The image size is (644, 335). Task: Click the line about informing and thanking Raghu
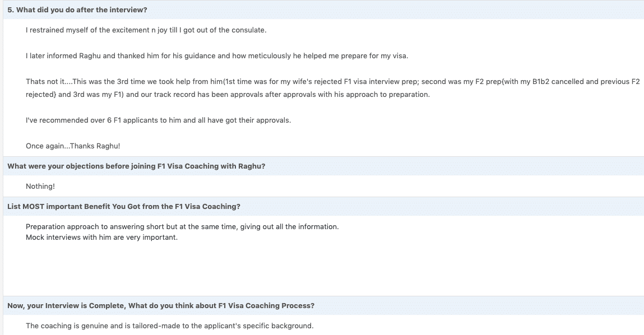pos(217,56)
